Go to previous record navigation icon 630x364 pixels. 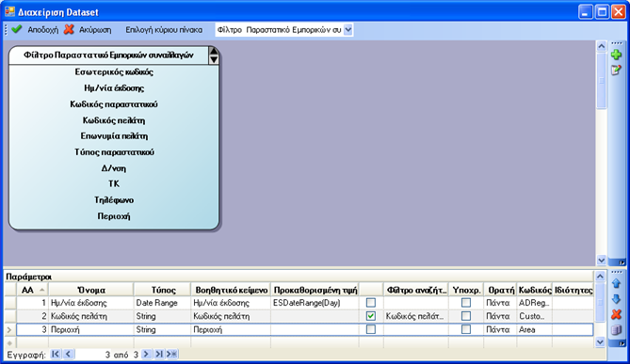(x=69, y=354)
